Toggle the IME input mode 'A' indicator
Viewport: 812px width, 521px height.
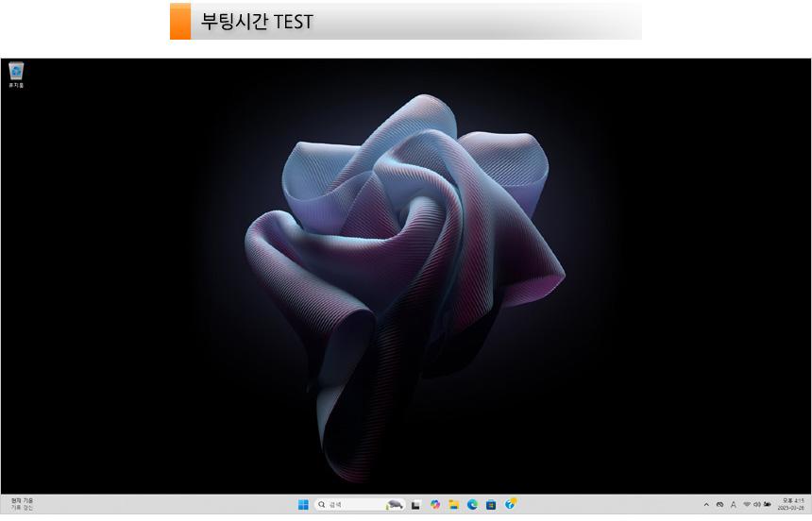pyautogui.click(x=733, y=504)
